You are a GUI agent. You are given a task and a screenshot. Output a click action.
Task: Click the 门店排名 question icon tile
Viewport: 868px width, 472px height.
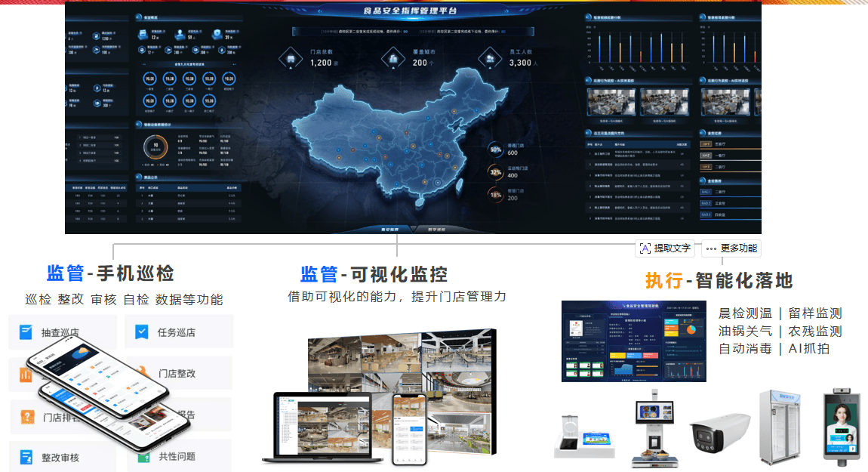pos(27,416)
